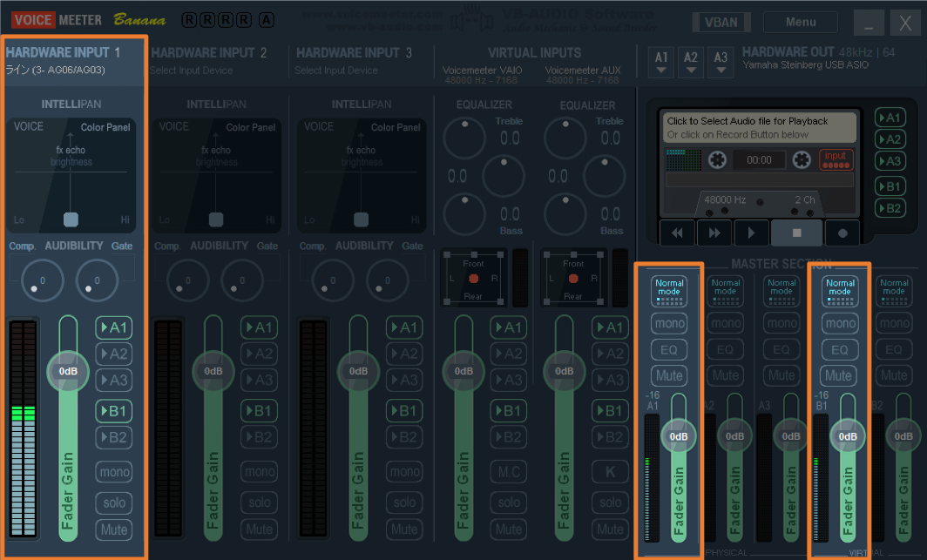Toggle B2 routing on Hardware Input 1
This screenshot has width=927, height=560.
[114, 437]
